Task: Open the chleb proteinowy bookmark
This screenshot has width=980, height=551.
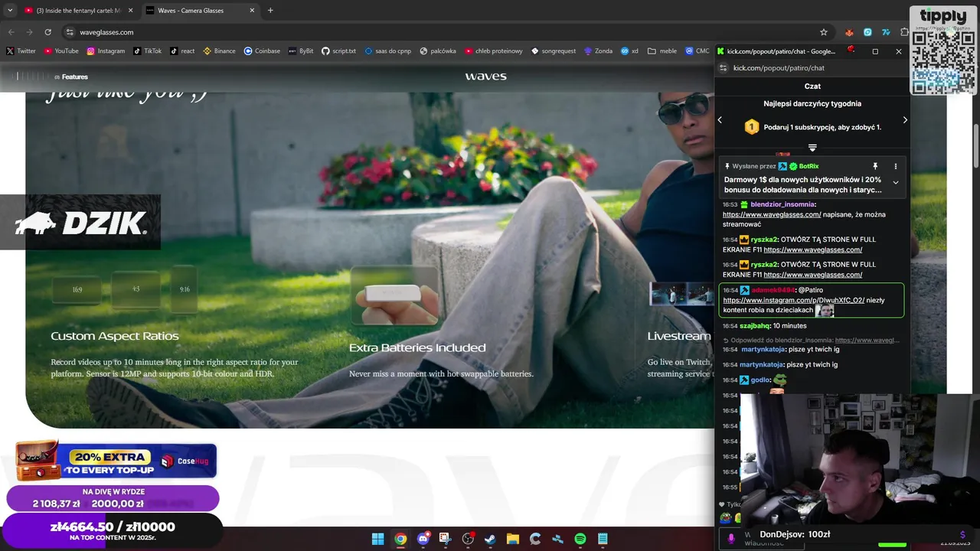Action: coord(494,51)
